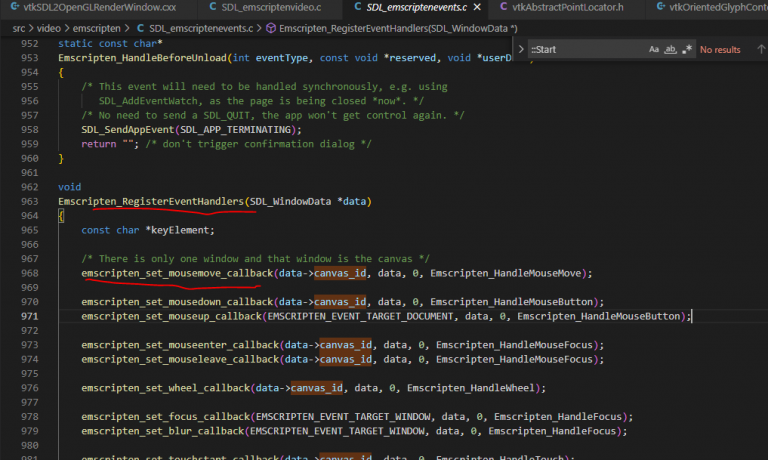The image size is (768, 460).
Task: Click the C file icon on SDL_emscriptenevents.c tab
Action: tap(358, 7)
